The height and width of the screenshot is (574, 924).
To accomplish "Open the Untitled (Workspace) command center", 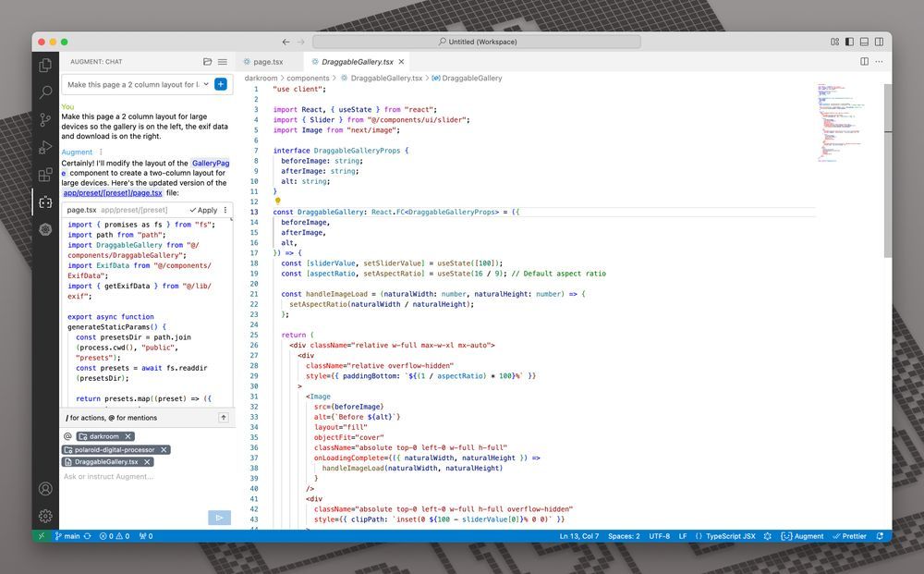I will pyautogui.click(x=477, y=42).
